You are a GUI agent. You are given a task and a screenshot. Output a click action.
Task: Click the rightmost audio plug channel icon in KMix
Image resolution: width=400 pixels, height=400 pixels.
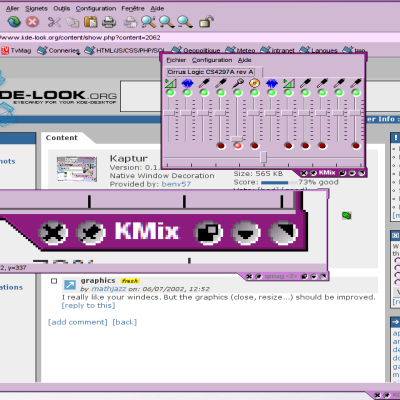[356, 83]
